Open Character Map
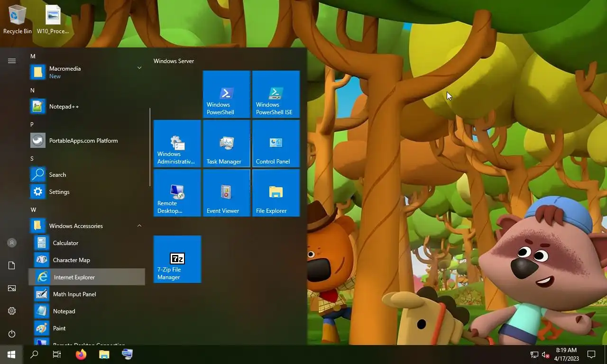The width and height of the screenshot is (607, 364). (x=87, y=260)
